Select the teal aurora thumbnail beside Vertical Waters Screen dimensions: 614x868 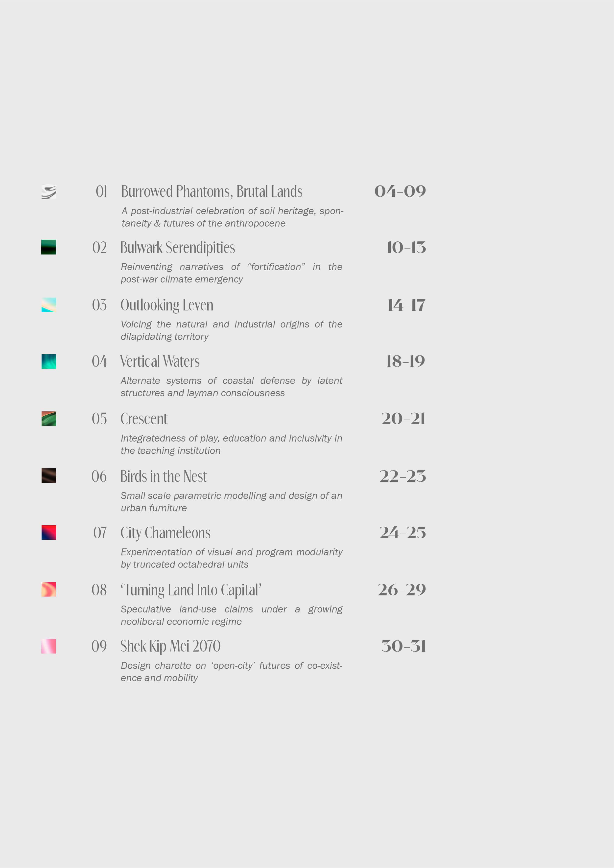[49, 361]
